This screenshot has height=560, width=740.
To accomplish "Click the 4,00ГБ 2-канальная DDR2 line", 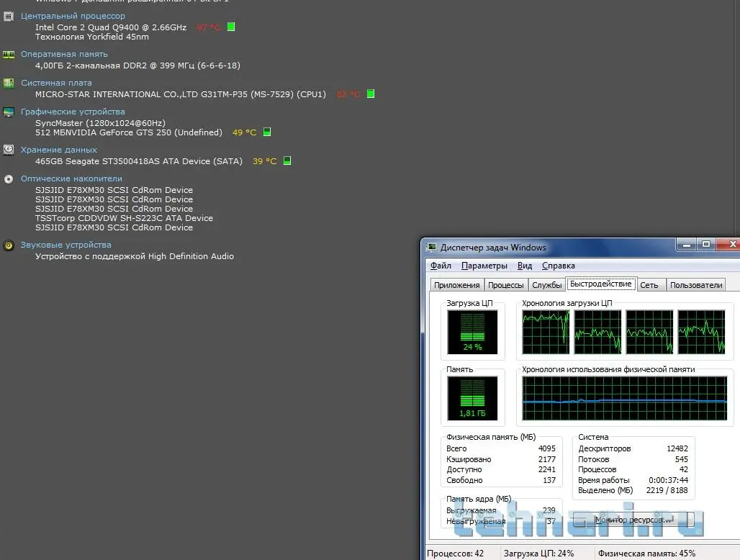I will pos(137,66).
